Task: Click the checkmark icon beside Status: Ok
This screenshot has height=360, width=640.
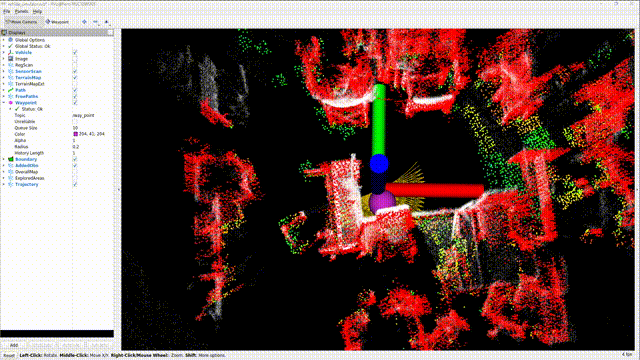Action: pos(17,109)
